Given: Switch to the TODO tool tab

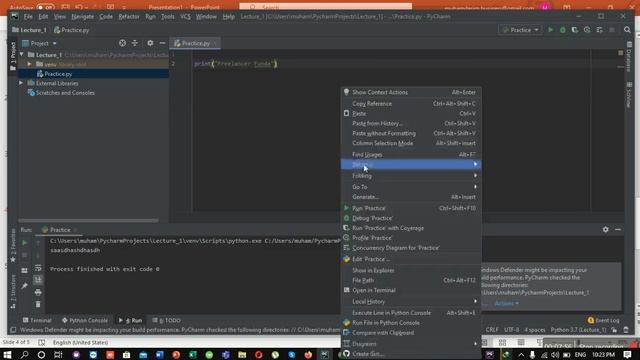Looking at the screenshot, I should coord(167,320).
